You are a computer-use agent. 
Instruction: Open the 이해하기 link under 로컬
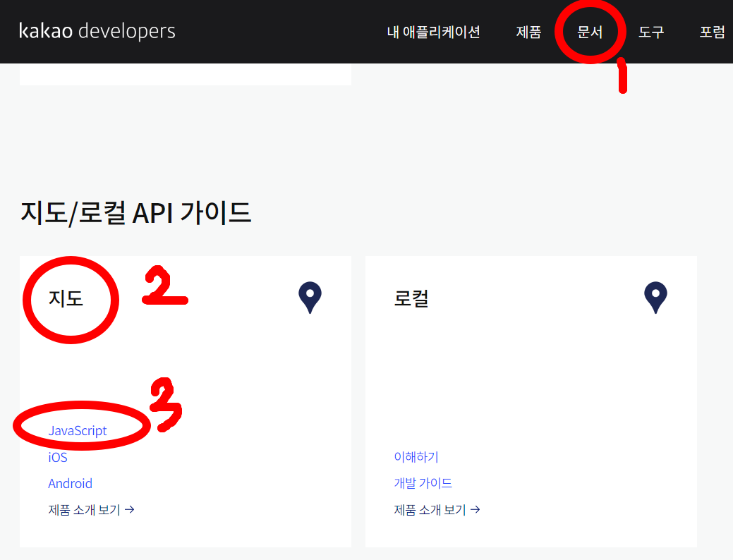tap(416, 457)
